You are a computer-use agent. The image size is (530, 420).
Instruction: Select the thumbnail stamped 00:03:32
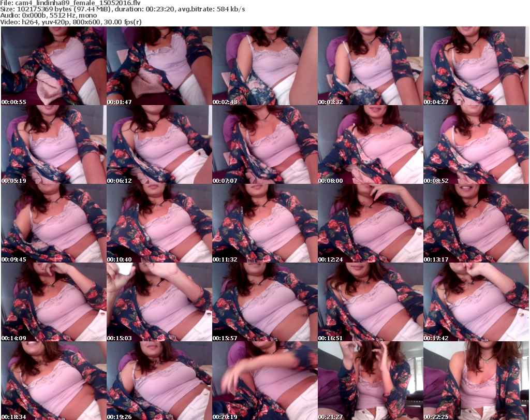point(371,66)
